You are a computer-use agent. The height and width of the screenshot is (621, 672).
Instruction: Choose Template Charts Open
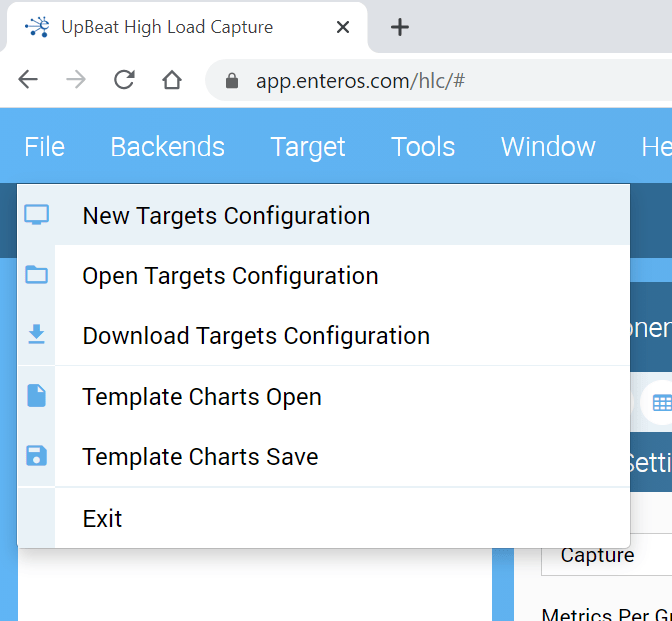tap(202, 397)
